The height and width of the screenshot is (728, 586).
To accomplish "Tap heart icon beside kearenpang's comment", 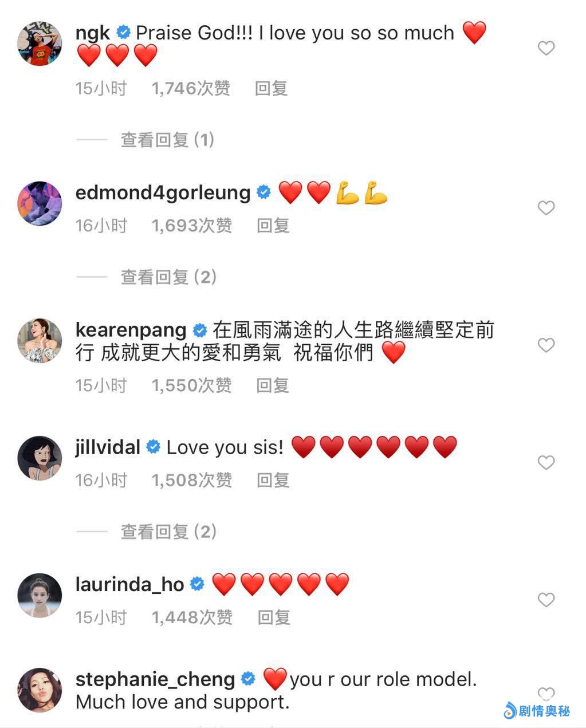I will click(546, 345).
